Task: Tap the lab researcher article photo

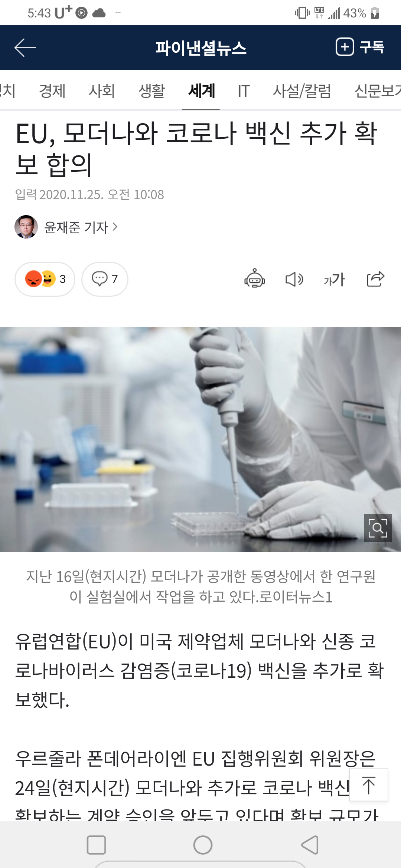Action: click(x=200, y=439)
